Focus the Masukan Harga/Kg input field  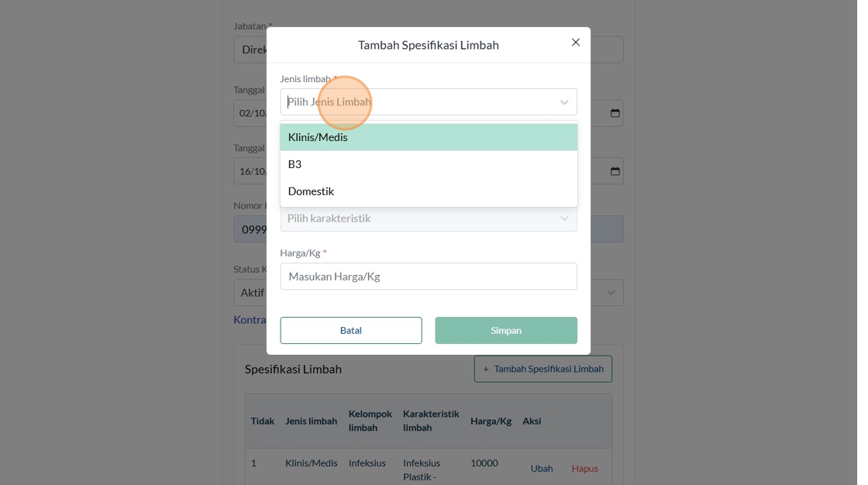tap(429, 277)
